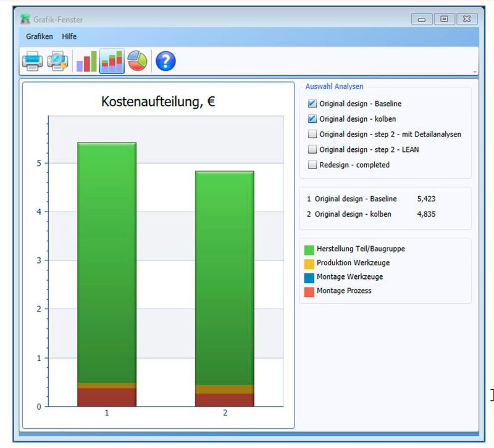Open the Grafiken menu
The image size is (494, 448).
point(40,36)
